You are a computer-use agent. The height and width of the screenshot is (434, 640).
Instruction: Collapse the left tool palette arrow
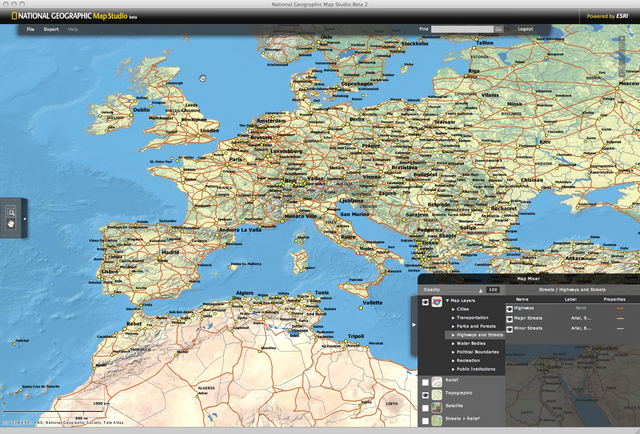[24, 219]
